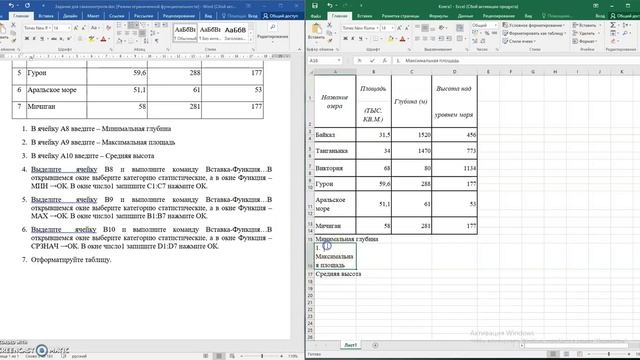Click Format Painter brush in Excel
The height and width of the screenshot is (360, 640).
tap(329, 41)
